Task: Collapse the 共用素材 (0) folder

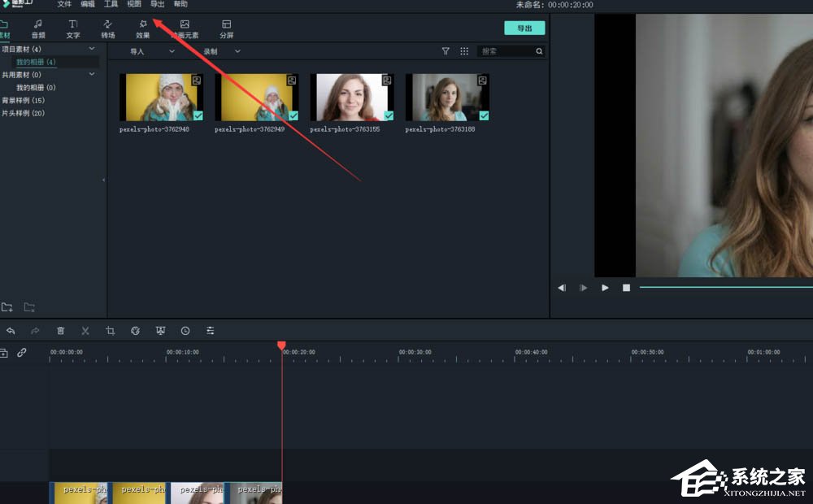Action: (x=92, y=74)
